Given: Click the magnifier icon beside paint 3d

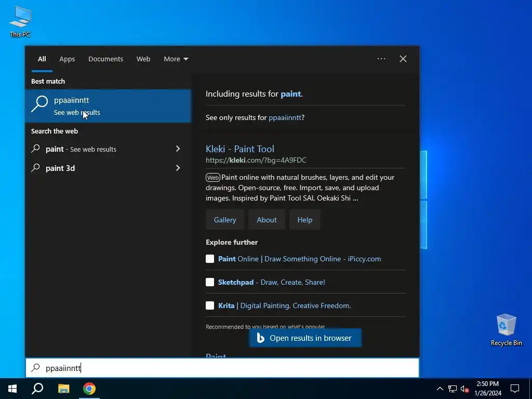Looking at the screenshot, I should pyautogui.click(x=36, y=168).
